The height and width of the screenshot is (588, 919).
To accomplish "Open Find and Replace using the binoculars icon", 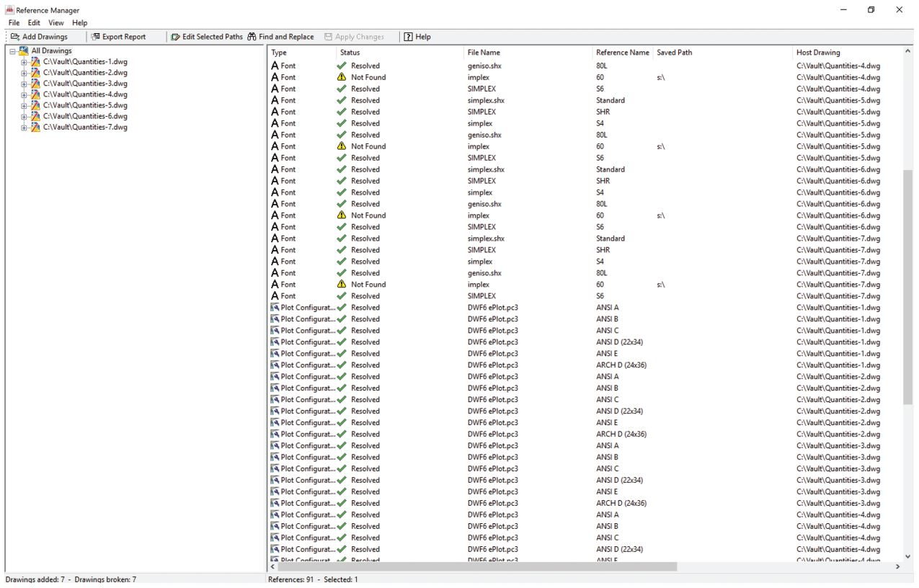I will point(252,36).
